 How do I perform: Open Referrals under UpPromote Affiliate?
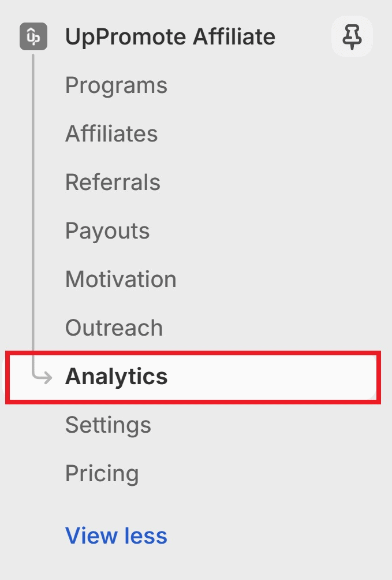[x=113, y=182]
